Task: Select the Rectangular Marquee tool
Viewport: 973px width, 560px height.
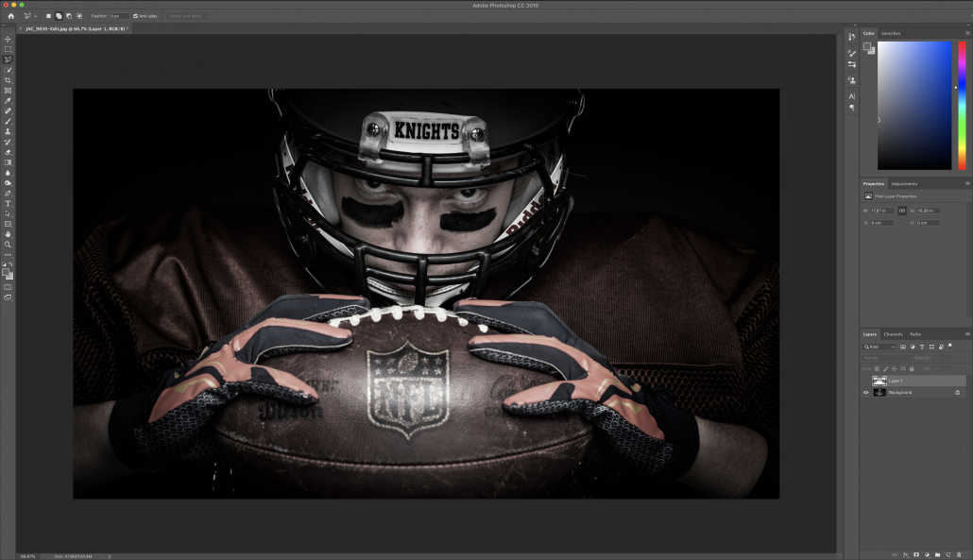Action: (x=9, y=49)
